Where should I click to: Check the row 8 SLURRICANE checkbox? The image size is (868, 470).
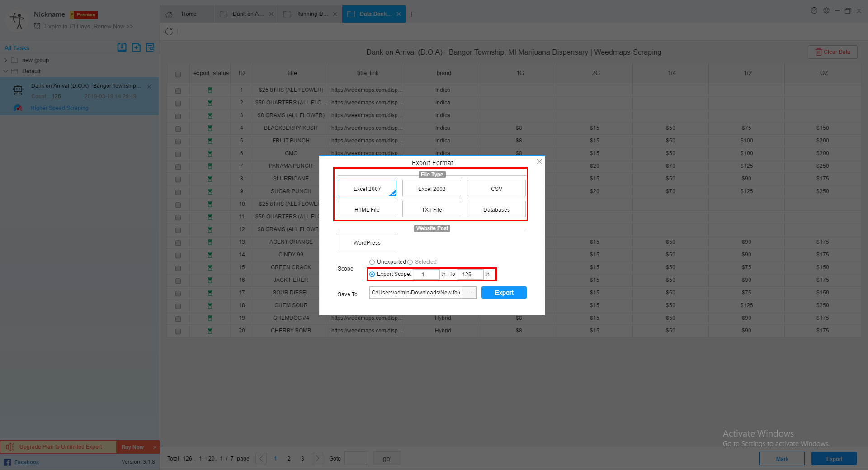[x=178, y=180]
